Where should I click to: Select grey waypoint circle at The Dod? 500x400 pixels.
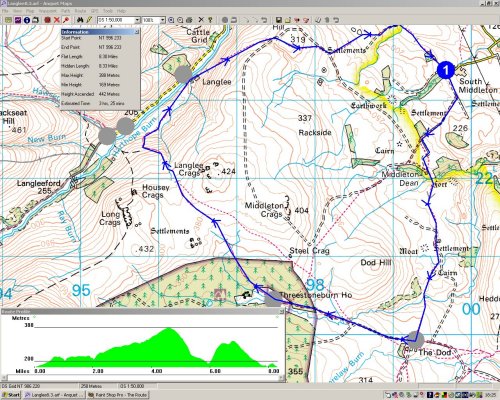(x=416, y=340)
